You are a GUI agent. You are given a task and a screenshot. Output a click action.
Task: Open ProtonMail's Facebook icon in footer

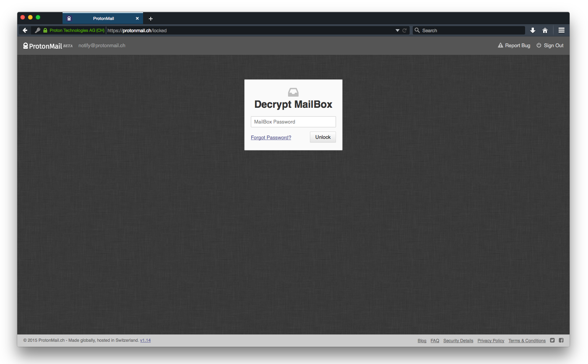pyautogui.click(x=561, y=340)
